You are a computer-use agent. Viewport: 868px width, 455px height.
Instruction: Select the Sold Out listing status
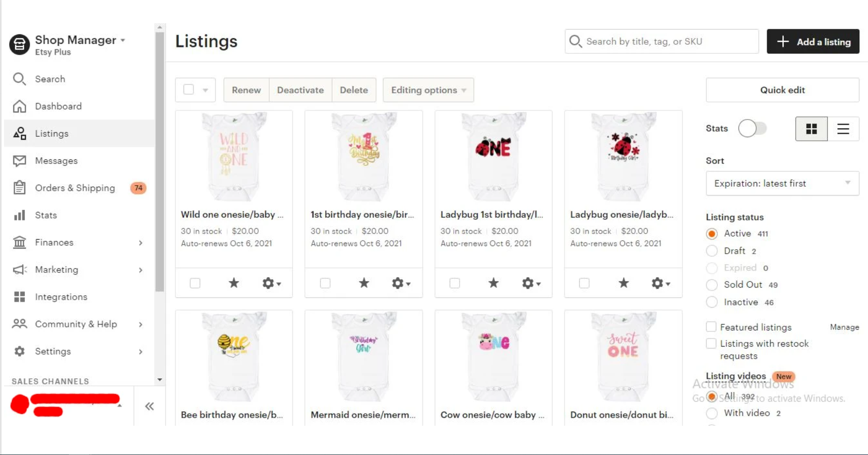[x=712, y=285]
